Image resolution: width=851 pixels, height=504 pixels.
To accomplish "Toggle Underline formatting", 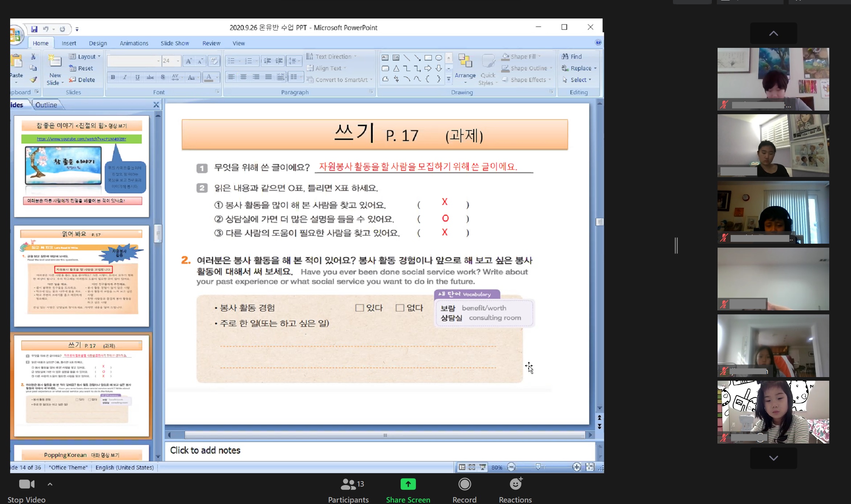I will point(137,77).
